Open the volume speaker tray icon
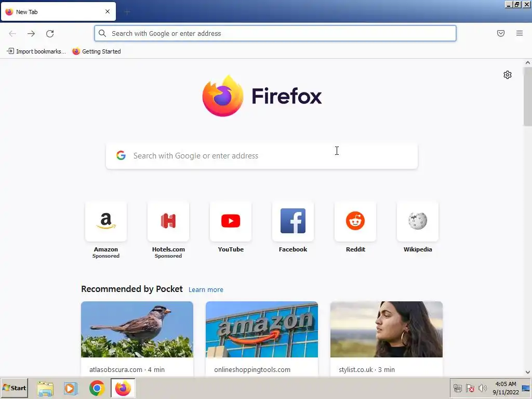 pos(482,388)
